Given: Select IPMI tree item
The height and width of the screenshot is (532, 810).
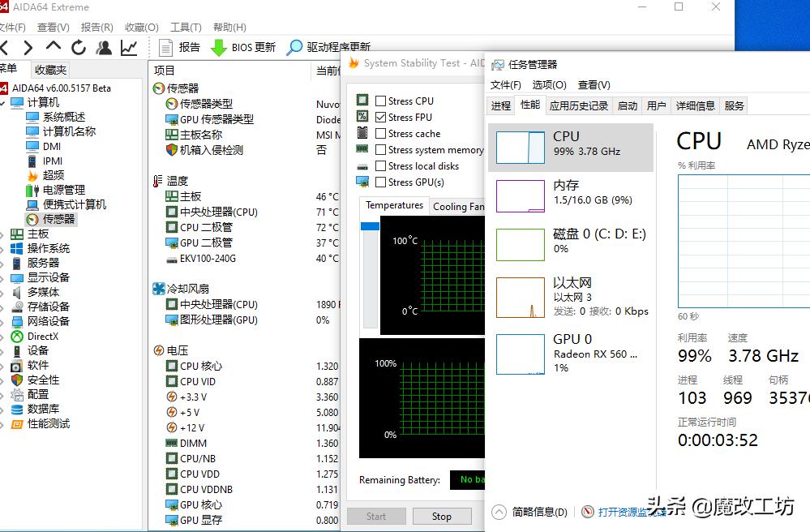Looking at the screenshot, I should 52,161.
